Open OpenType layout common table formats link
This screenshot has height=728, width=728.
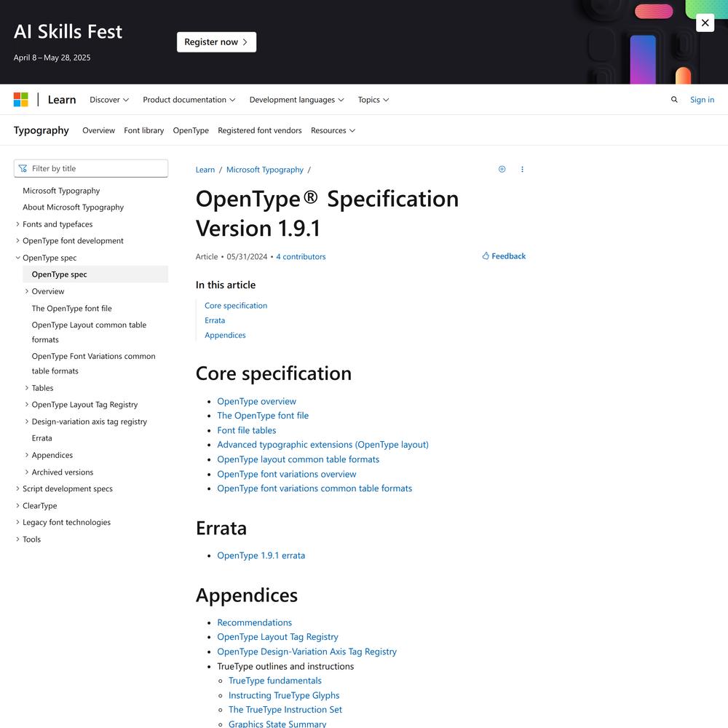[x=298, y=459]
